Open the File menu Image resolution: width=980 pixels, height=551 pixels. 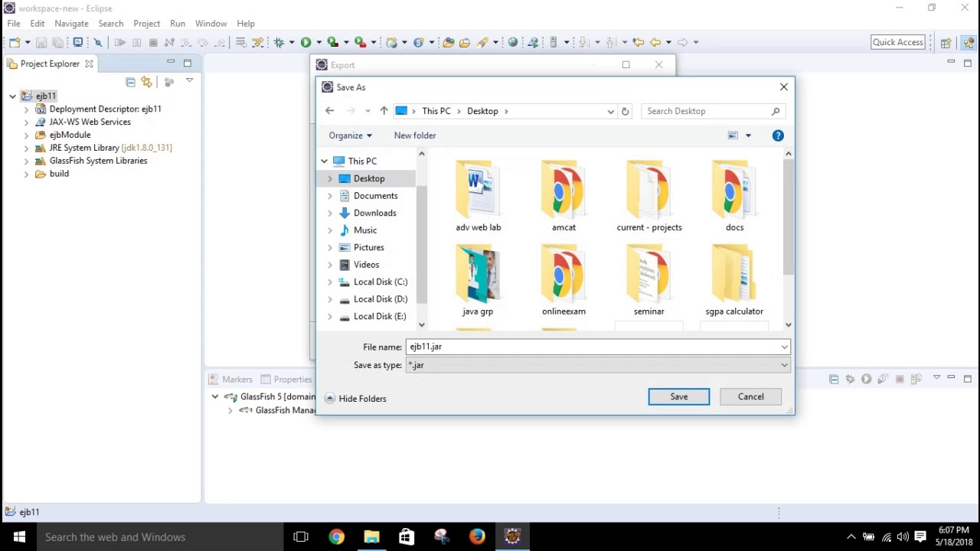coord(14,24)
